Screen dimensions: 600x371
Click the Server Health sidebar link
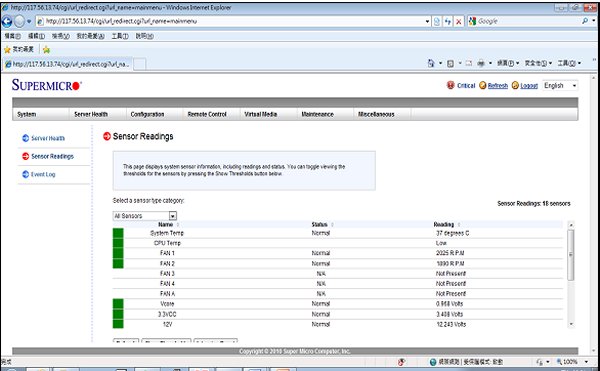[x=48, y=138]
